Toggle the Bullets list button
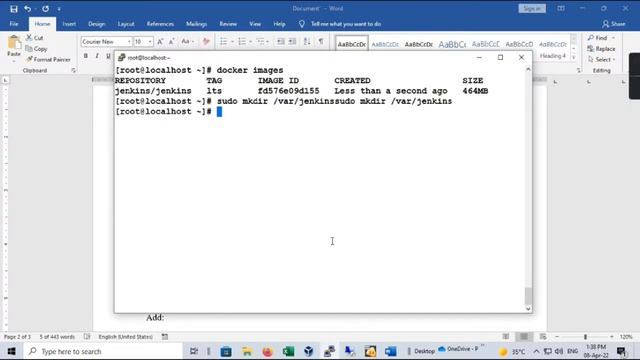640x360 pixels. click(223, 42)
